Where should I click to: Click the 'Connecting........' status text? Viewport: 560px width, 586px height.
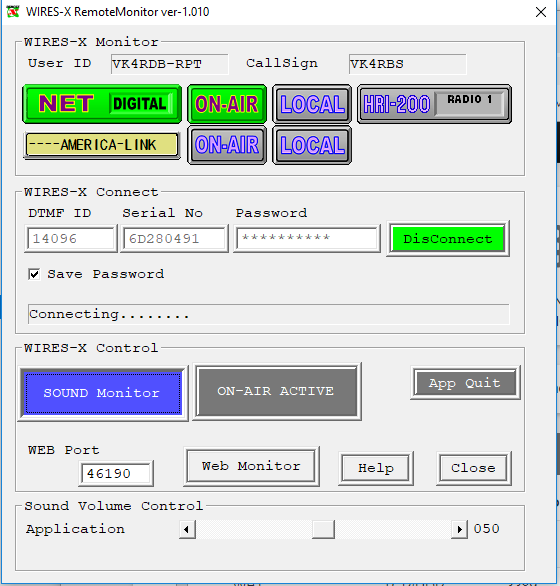point(110,314)
